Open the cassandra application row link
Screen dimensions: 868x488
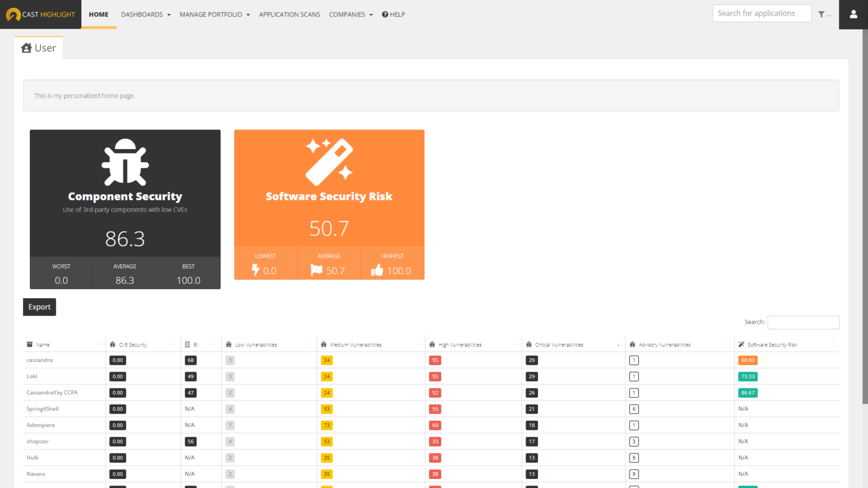coord(40,360)
